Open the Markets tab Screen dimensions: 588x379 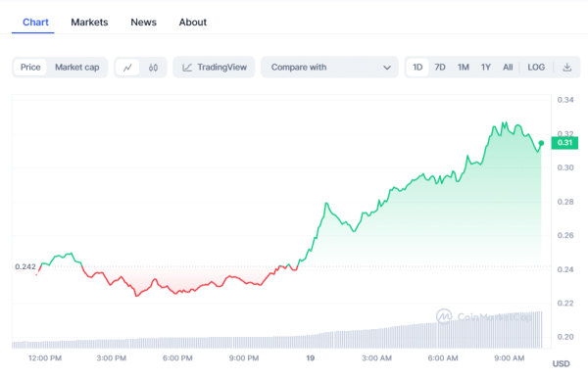[89, 23]
